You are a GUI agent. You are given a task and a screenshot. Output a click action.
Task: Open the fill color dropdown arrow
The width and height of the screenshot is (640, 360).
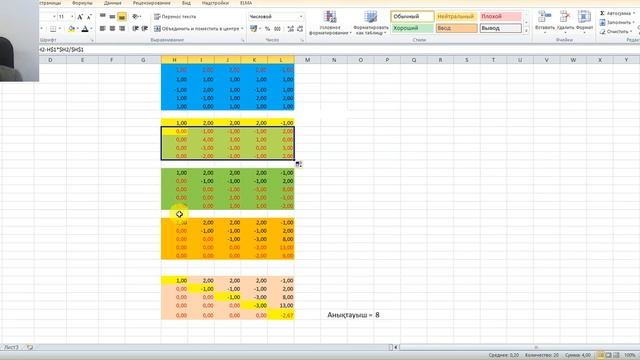pos(77,29)
